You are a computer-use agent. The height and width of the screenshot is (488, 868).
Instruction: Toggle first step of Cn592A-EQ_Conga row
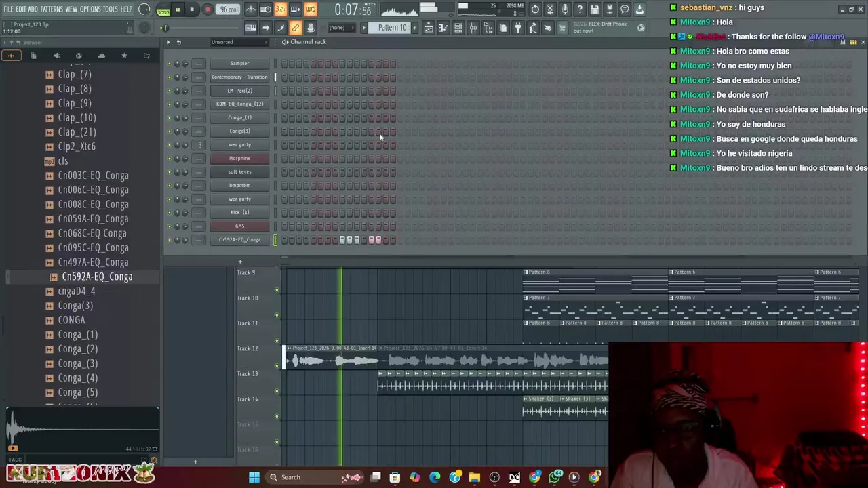tap(284, 240)
